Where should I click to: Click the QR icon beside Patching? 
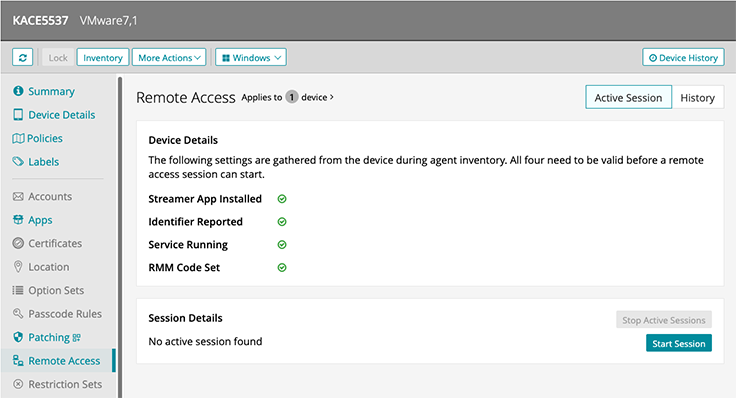77,337
